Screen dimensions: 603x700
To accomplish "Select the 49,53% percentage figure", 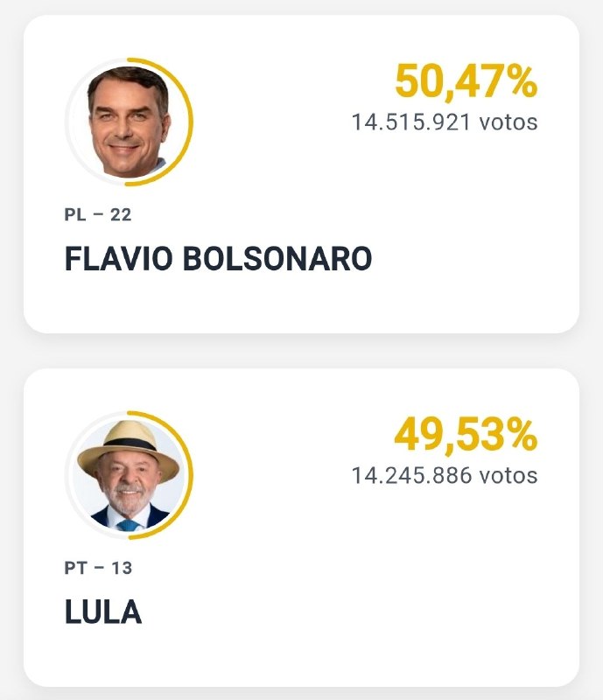I will tap(466, 434).
